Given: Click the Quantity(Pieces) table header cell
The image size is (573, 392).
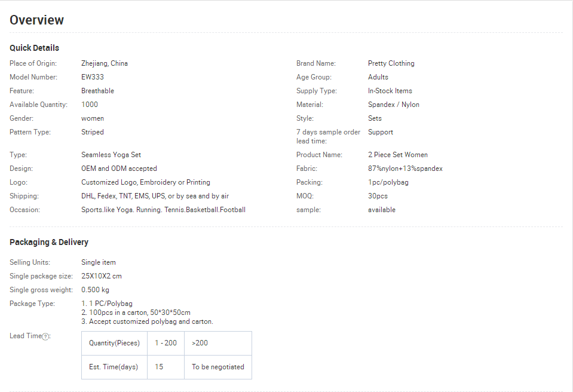Looking at the screenshot, I should click(x=114, y=343).
